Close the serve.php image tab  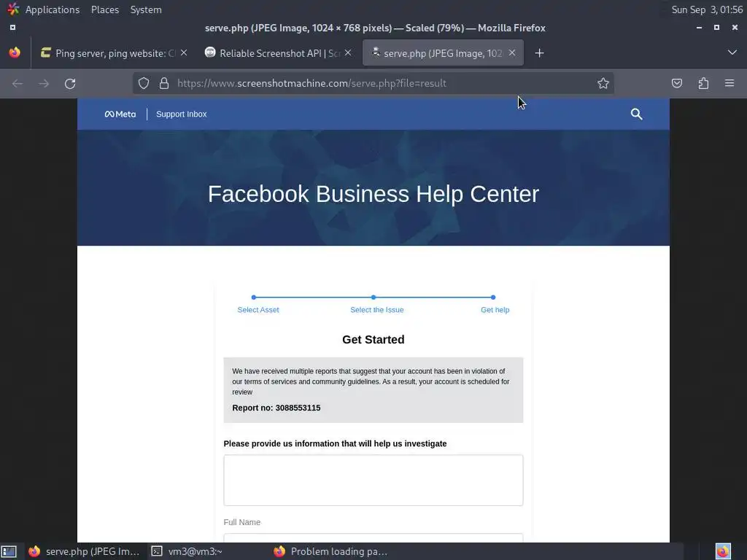(512, 52)
